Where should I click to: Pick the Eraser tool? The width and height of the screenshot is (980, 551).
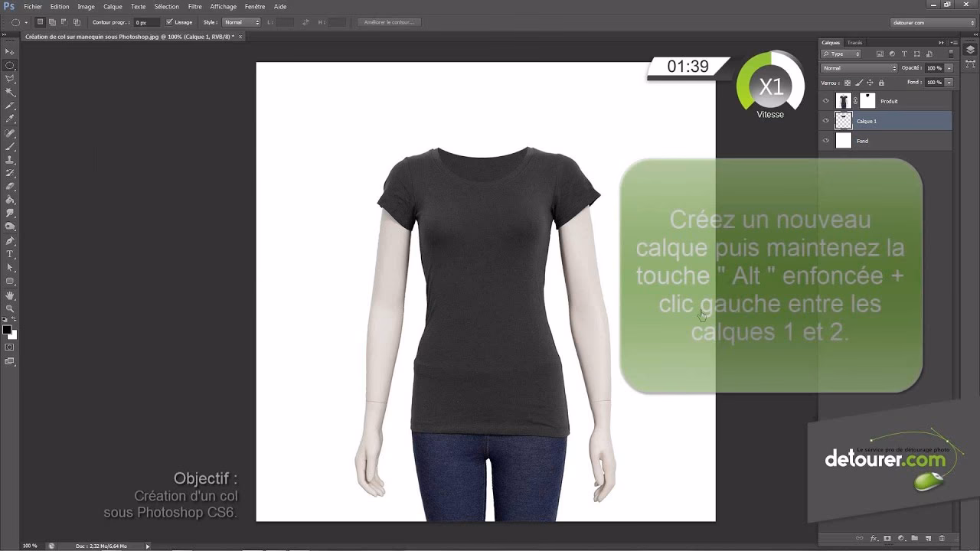click(10, 184)
